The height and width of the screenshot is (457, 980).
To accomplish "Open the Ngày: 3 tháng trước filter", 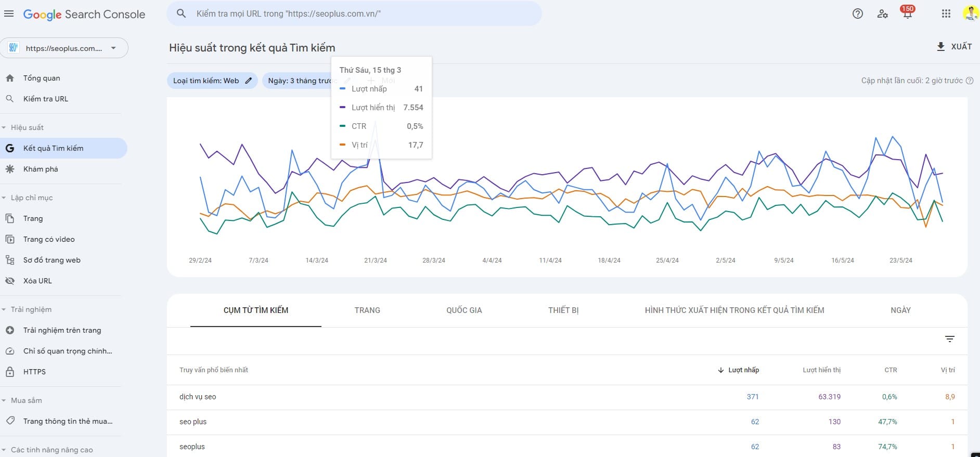I will (300, 81).
